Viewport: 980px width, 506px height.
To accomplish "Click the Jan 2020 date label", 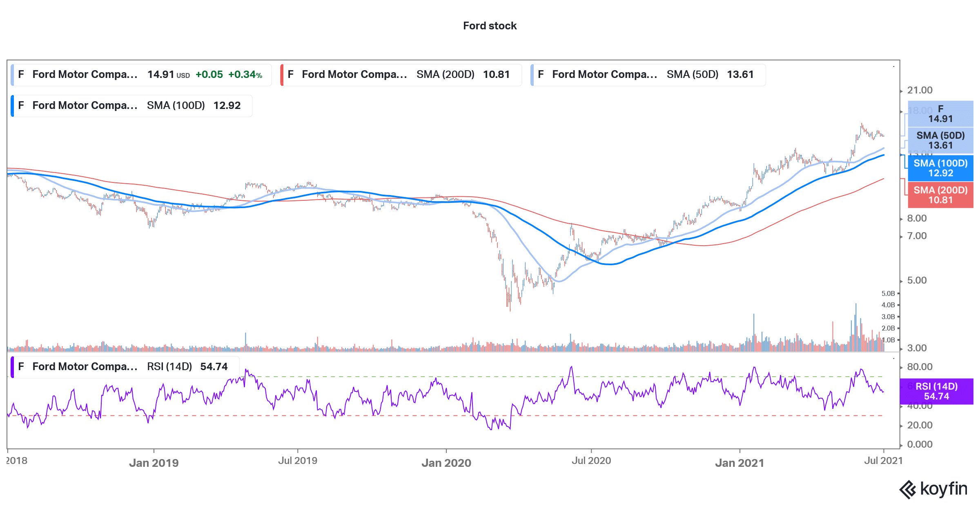I will click(x=446, y=463).
